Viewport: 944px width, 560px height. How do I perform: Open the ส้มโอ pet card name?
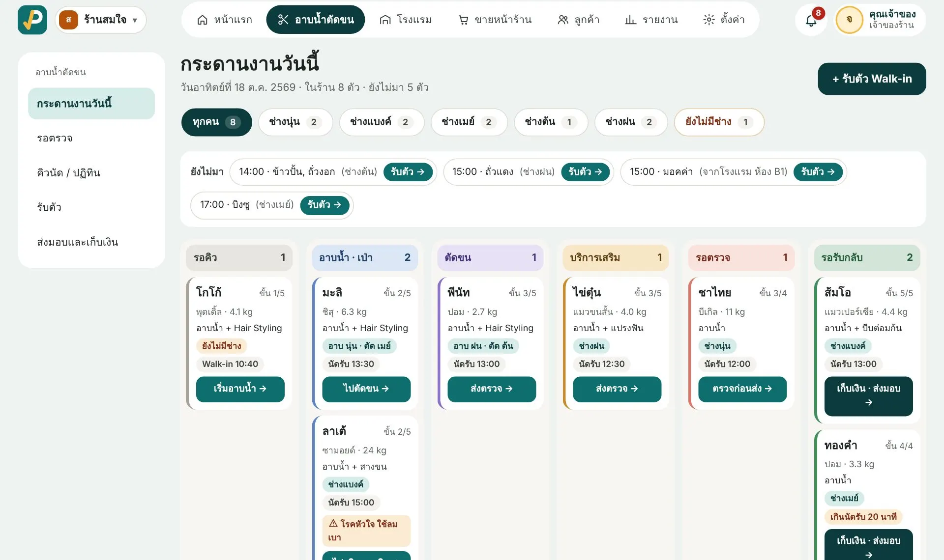838,292
